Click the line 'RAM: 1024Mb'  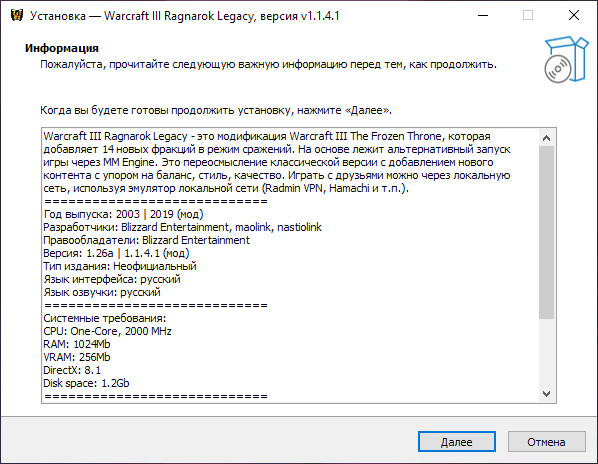pos(77,344)
